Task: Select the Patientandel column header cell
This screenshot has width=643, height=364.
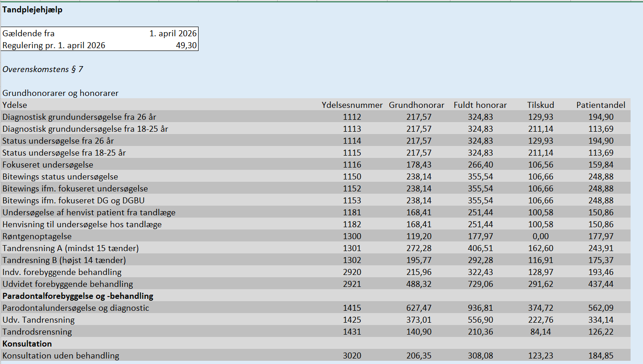Action: [601, 105]
